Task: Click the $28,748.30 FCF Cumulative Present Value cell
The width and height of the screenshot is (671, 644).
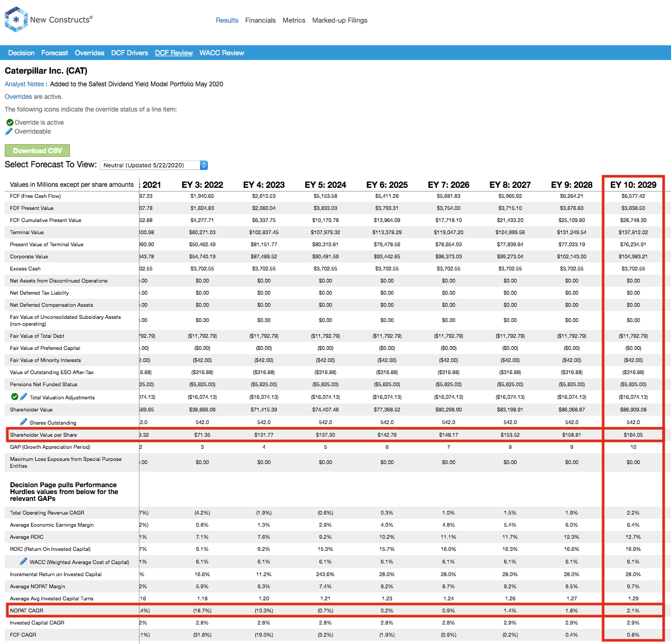Action: click(x=633, y=220)
